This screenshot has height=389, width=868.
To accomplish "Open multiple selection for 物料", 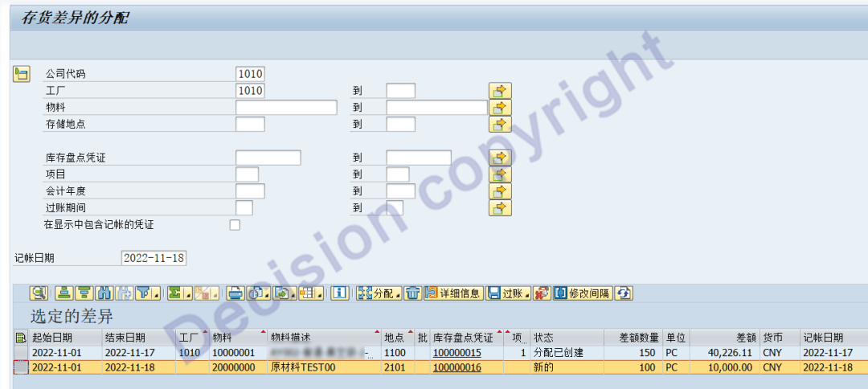I will pyautogui.click(x=500, y=108).
